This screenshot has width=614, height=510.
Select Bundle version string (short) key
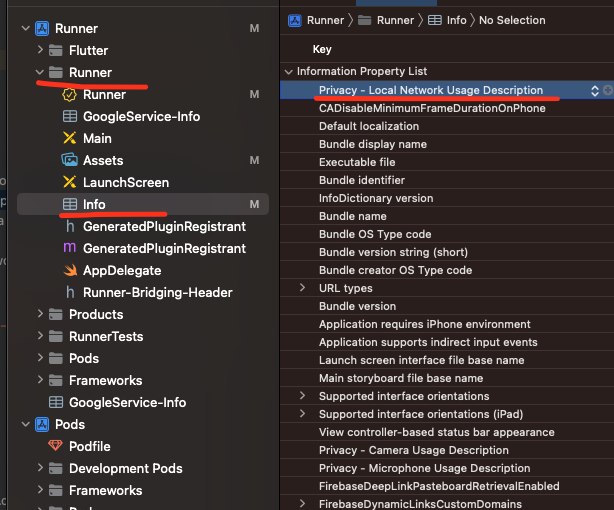point(393,252)
